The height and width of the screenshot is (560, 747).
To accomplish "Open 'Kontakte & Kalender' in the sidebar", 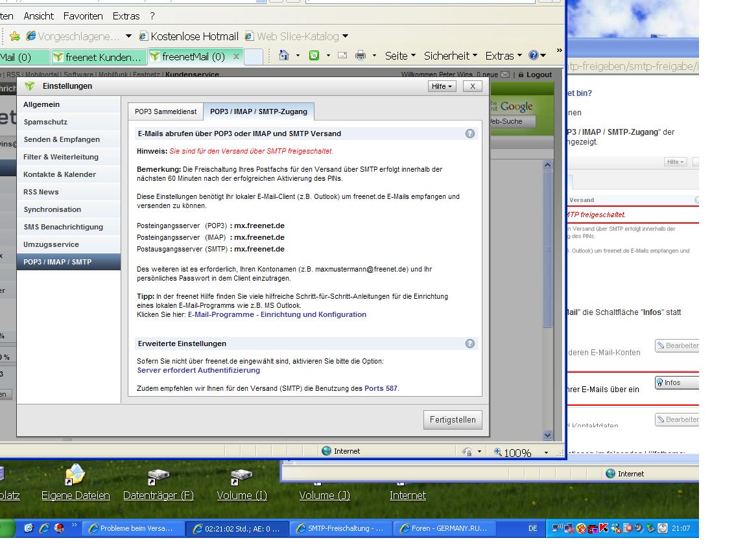I will tap(69, 175).
